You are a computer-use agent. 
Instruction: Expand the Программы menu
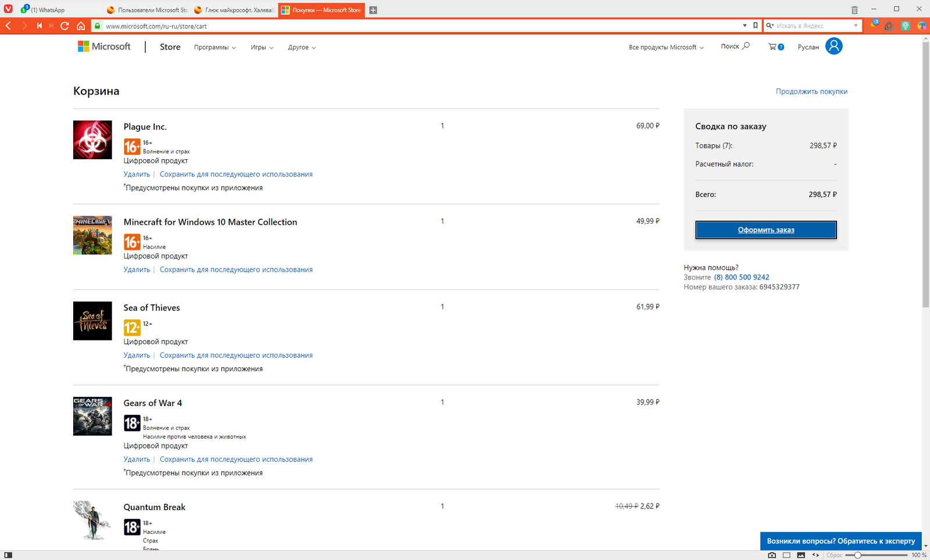tap(214, 47)
